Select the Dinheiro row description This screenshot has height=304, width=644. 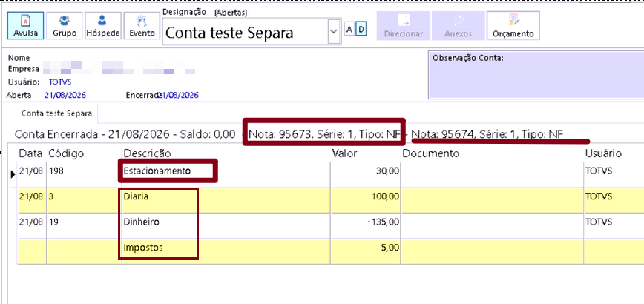141,222
